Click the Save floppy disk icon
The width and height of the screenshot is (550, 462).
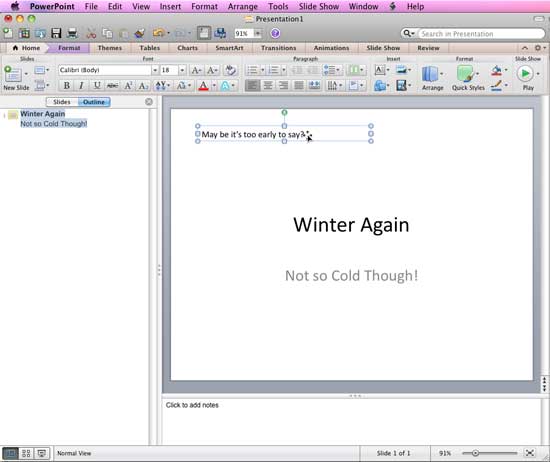click(56, 33)
